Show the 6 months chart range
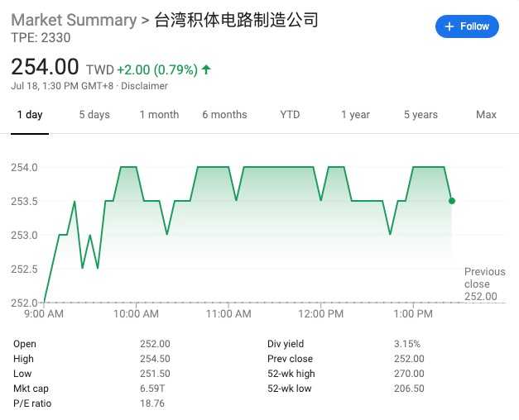Screen dimensions: 519x420 [225, 115]
